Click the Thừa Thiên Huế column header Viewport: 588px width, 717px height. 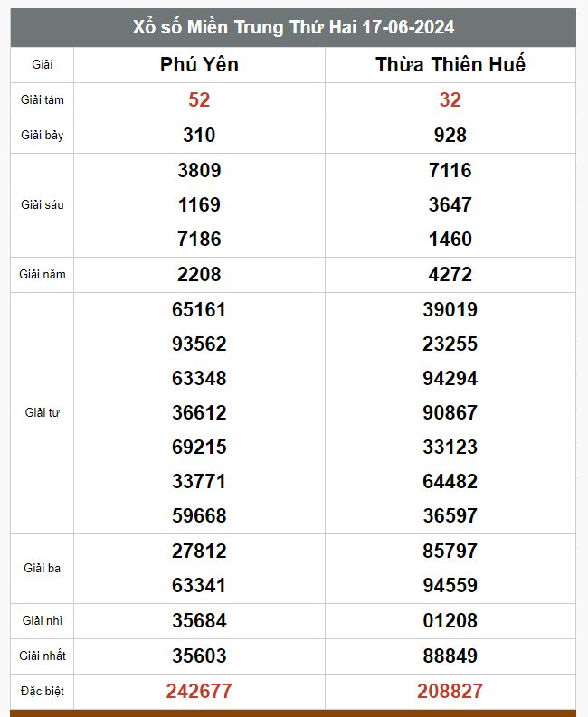pyautogui.click(x=450, y=64)
